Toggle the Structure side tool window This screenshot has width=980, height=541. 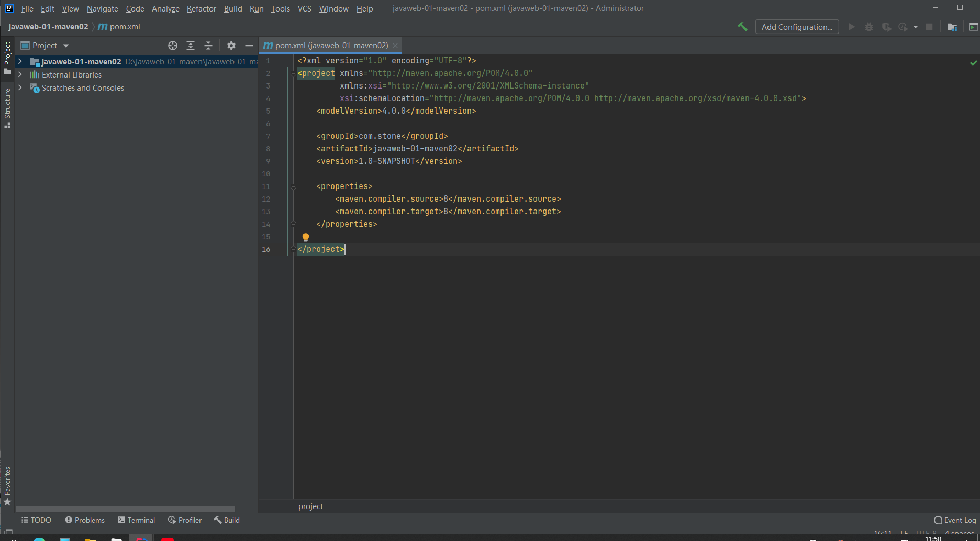pyautogui.click(x=7, y=108)
